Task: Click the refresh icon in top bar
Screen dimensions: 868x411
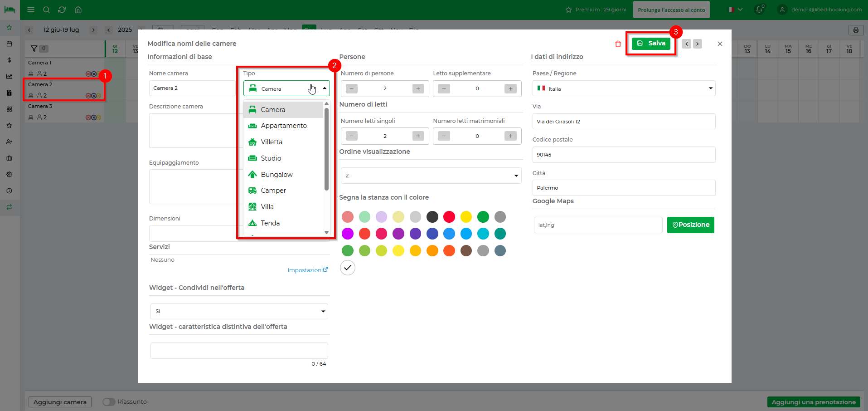Action: [62, 10]
